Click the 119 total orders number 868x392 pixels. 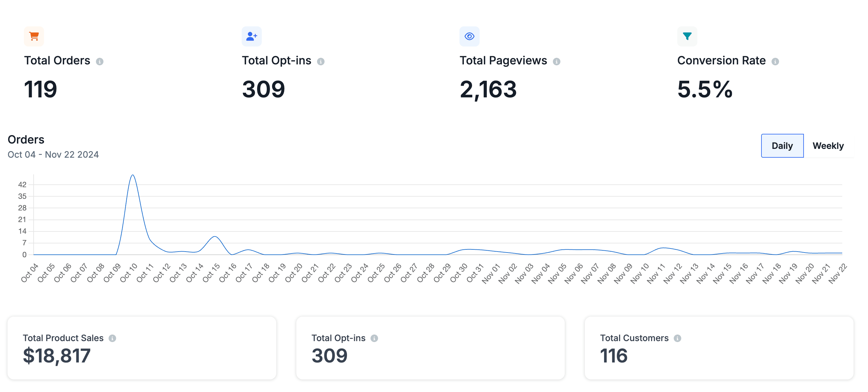[x=41, y=89]
